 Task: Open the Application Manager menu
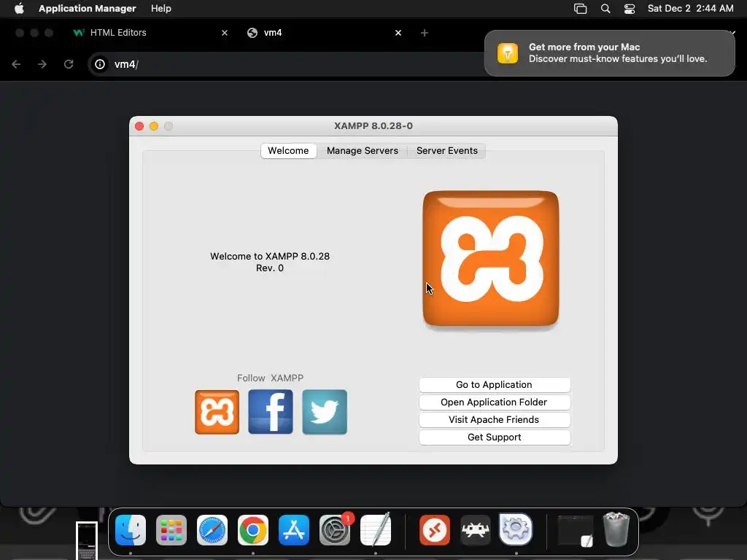[88, 8]
